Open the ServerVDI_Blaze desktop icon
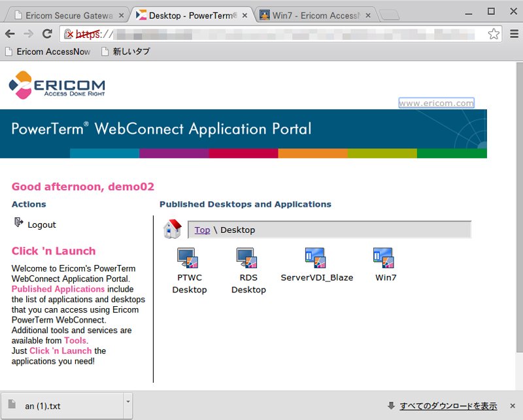The height and width of the screenshot is (420, 523). click(316, 258)
